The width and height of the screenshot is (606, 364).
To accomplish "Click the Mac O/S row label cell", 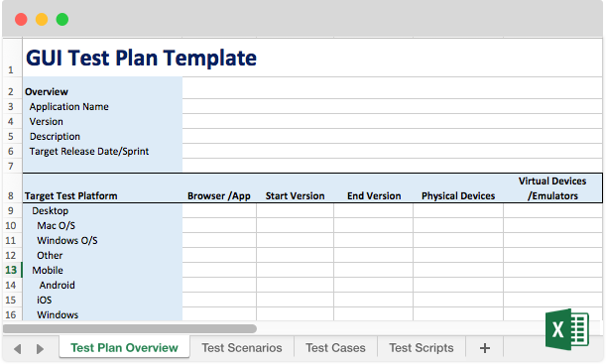I will 102,225.
